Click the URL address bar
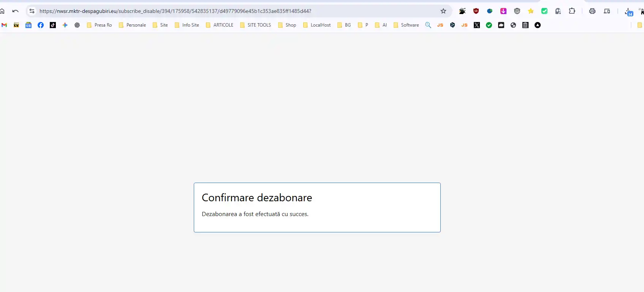This screenshot has height=292, width=644. tap(228, 11)
